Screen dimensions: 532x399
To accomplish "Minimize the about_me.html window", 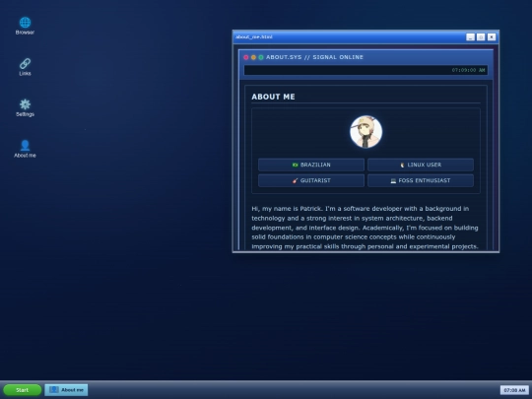I will point(470,37).
